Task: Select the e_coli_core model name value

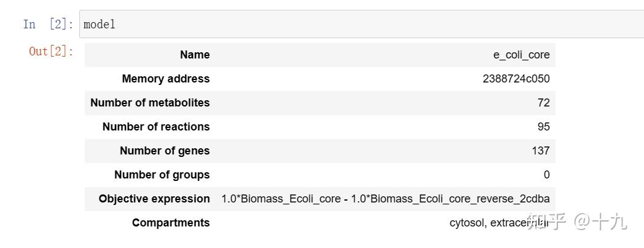Action: (x=521, y=55)
